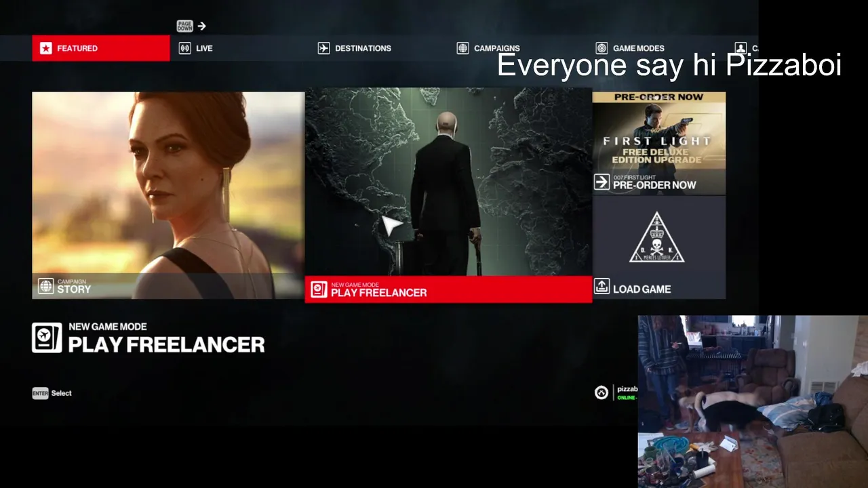
Task: Click the airplane icon beside Destinations
Action: point(323,48)
